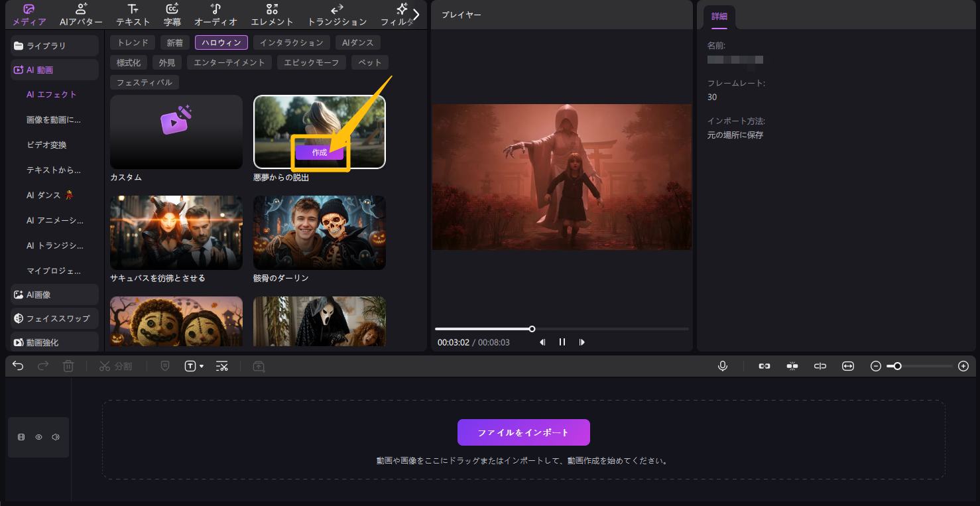Click the zoom in plus icon

963,366
